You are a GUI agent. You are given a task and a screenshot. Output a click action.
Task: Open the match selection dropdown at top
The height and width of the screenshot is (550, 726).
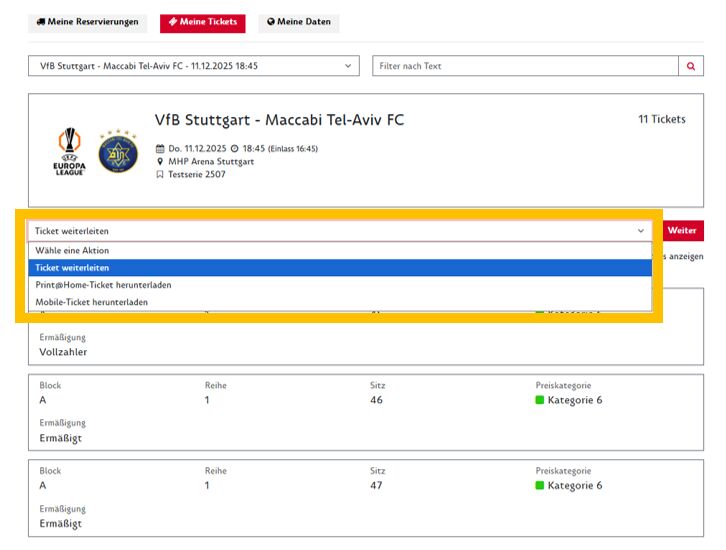coord(193,66)
